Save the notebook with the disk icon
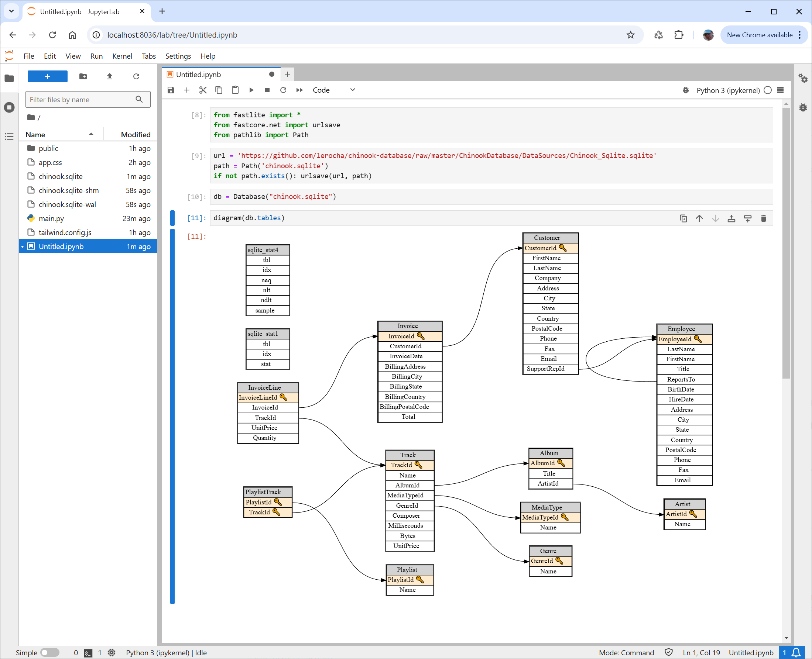This screenshot has width=812, height=659. 171,90
